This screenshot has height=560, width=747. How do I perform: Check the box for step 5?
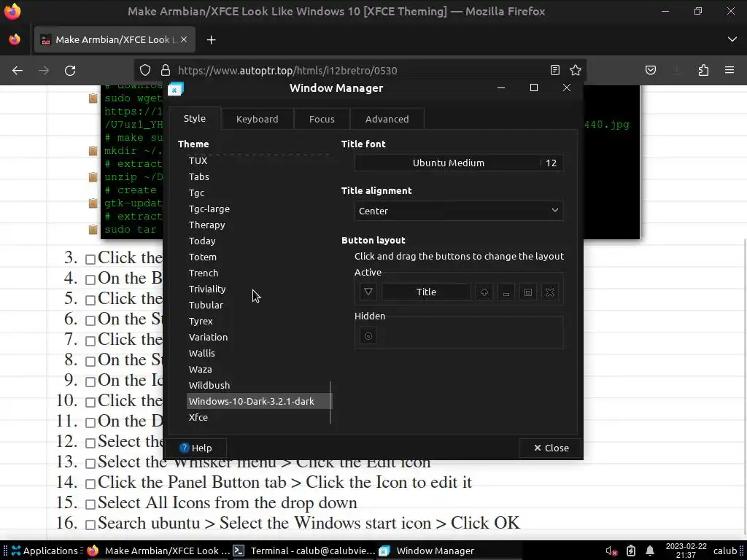click(90, 300)
